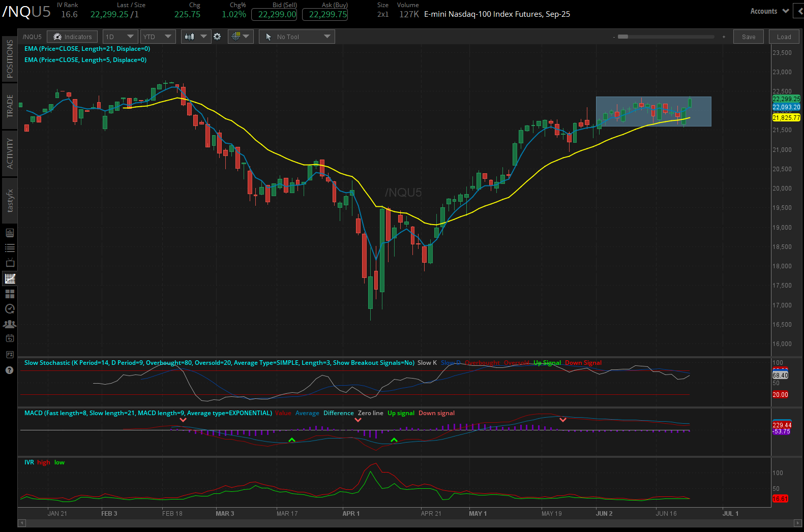Open chart settings gear
804x532 pixels.
(x=217, y=37)
